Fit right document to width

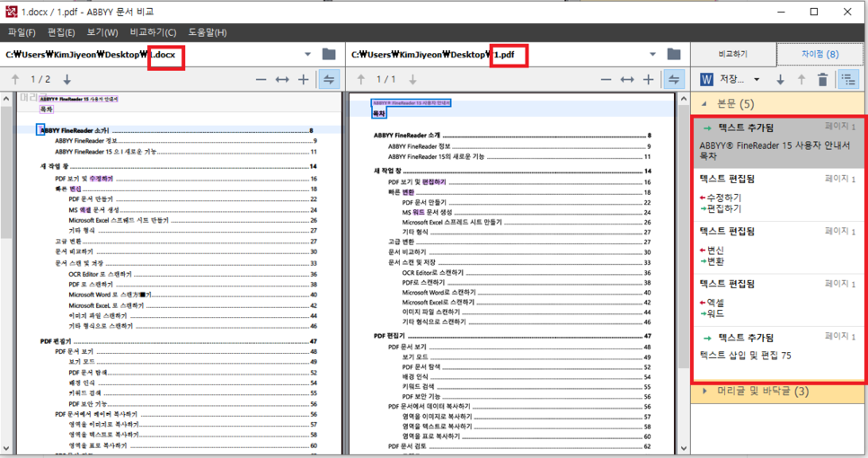(627, 80)
